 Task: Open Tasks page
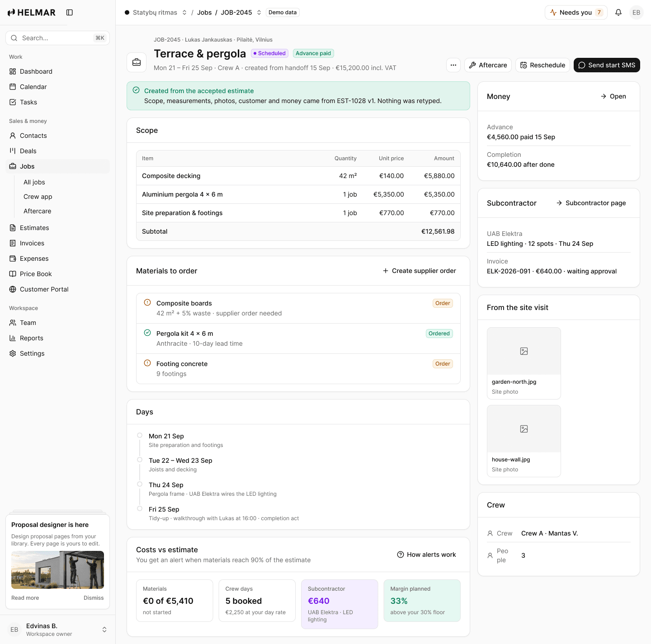pos(57,102)
